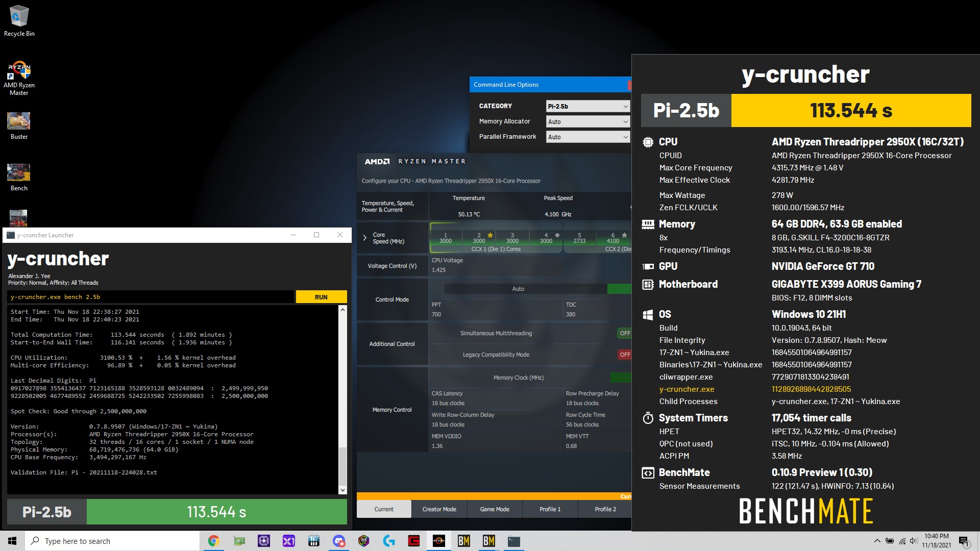The height and width of the screenshot is (551, 980).
Task: Toggle Legacy Compatibility Mode OFF switch
Action: [x=625, y=355]
